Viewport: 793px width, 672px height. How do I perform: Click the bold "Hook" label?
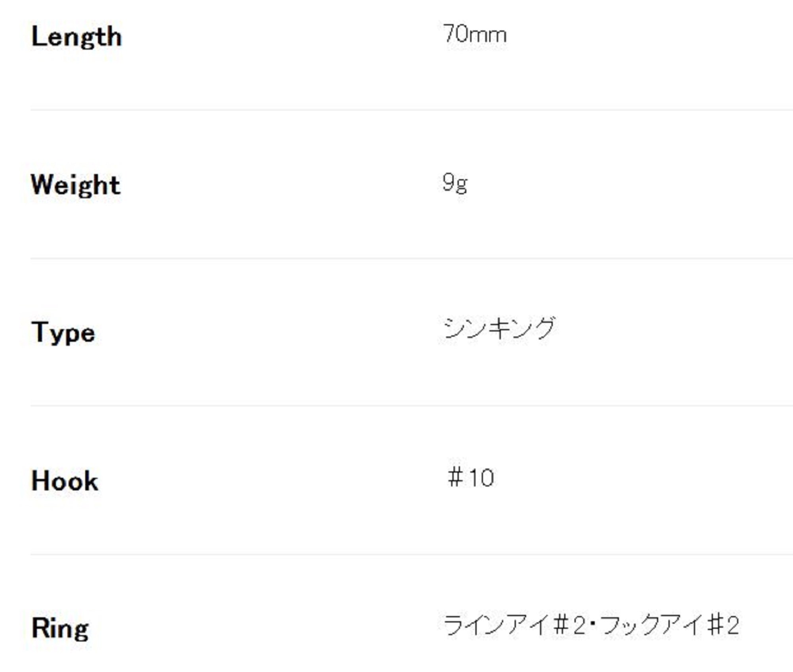click(x=65, y=481)
